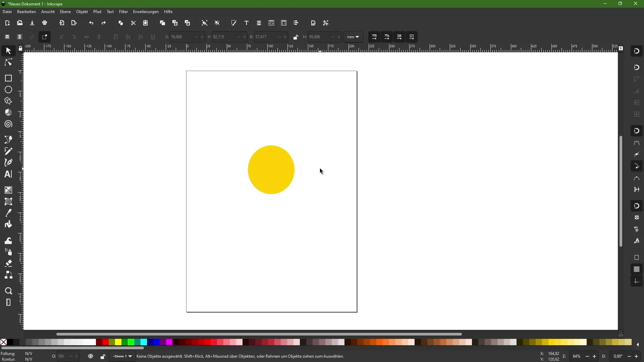Image resolution: width=644 pixels, height=362 pixels.
Task: Toggle snapping master switch at top right
Action: click(x=637, y=51)
